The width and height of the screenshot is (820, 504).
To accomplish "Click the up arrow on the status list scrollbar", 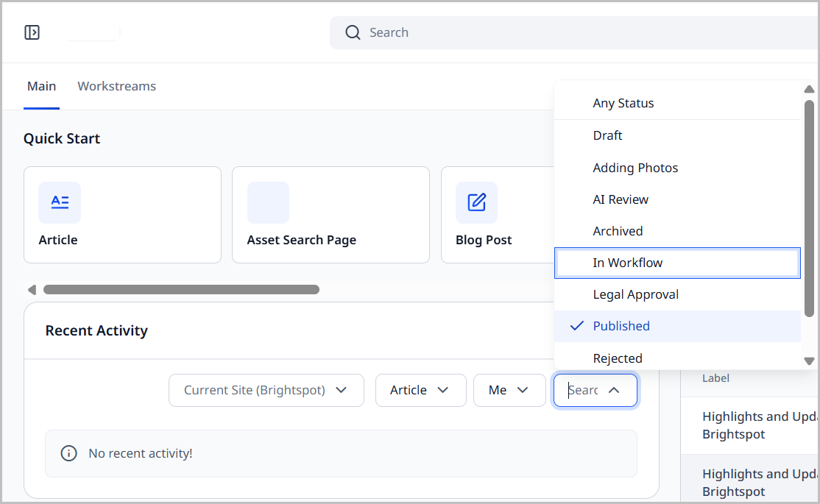I will [809, 88].
